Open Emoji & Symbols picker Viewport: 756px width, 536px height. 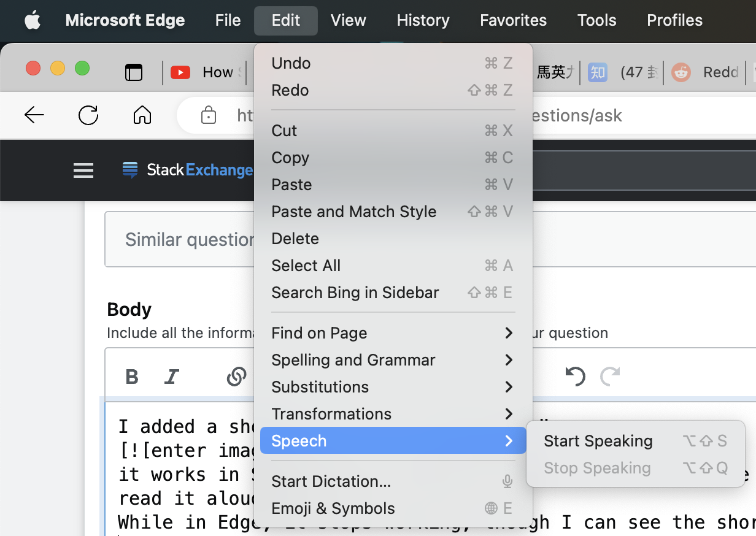tap(393, 508)
